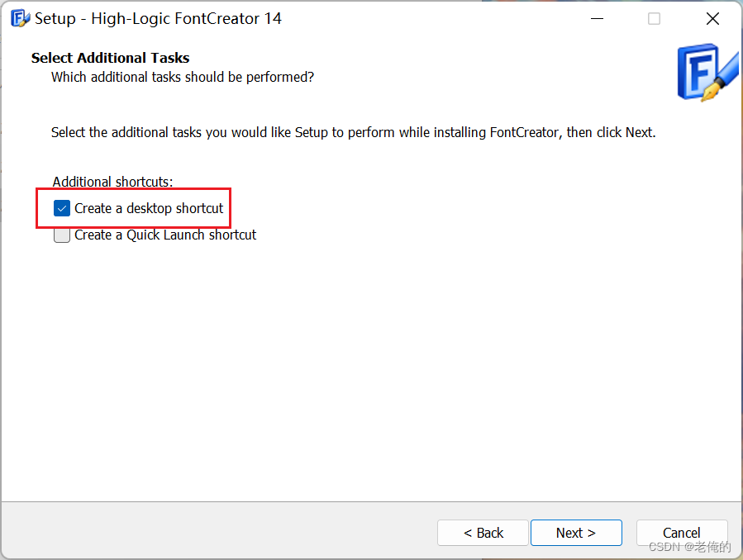Click the FontCreator icon in the title bar
The height and width of the screenshot is (560, 743).
tap(18, 17)
